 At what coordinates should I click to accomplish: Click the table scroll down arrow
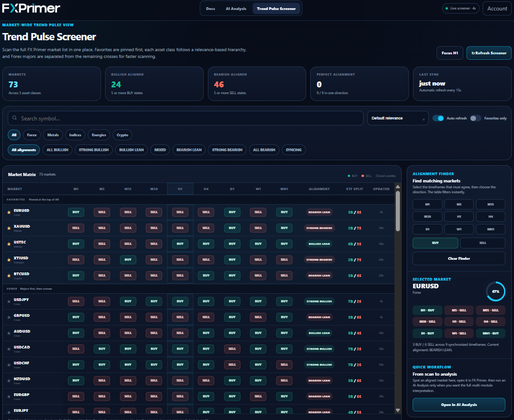(398, 410)
